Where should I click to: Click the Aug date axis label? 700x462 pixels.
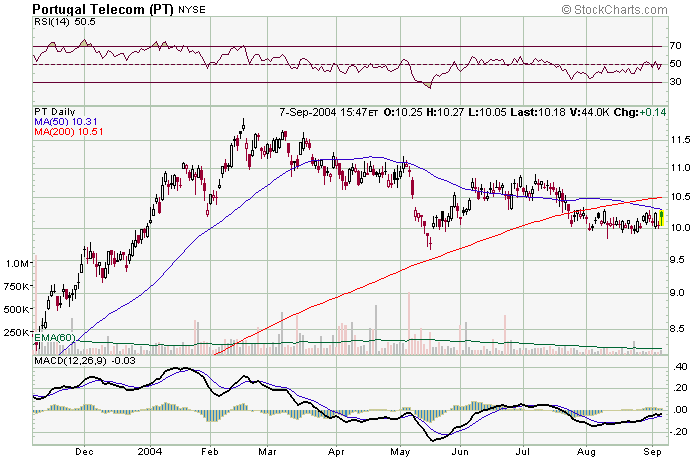pyautogui.click(x=586, y=452)
